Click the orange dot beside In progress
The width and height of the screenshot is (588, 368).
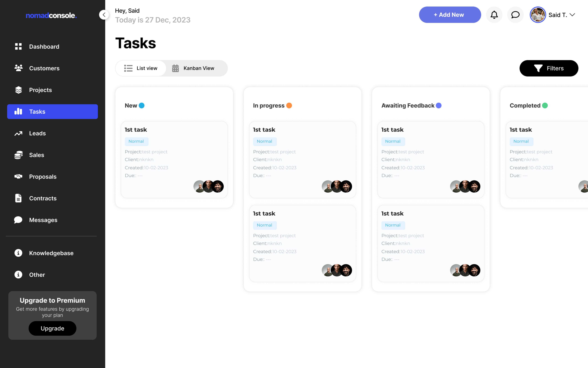(x=289, y=105)
